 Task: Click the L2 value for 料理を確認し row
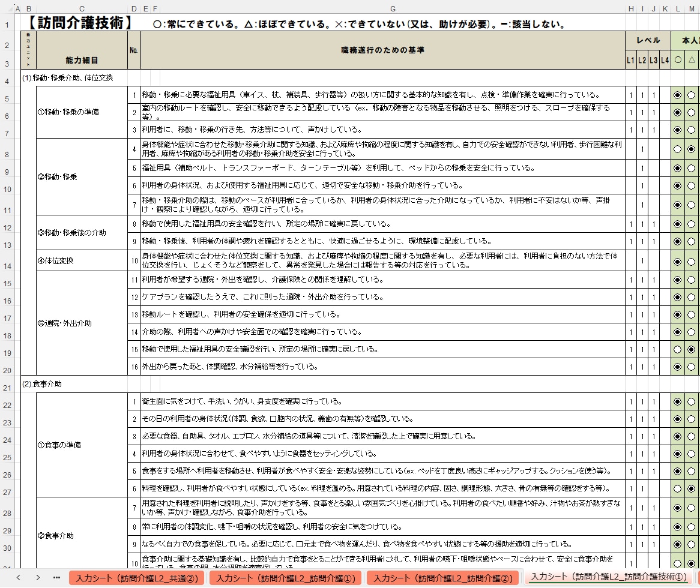[642, 488]
